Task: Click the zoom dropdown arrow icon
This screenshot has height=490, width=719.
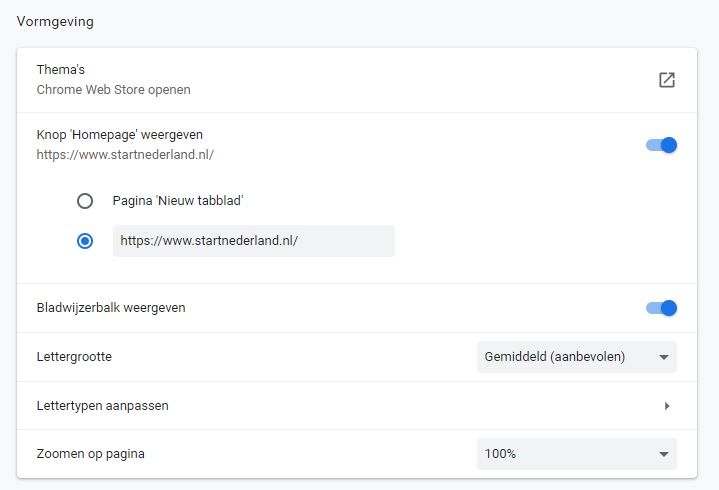Action: 664,454
